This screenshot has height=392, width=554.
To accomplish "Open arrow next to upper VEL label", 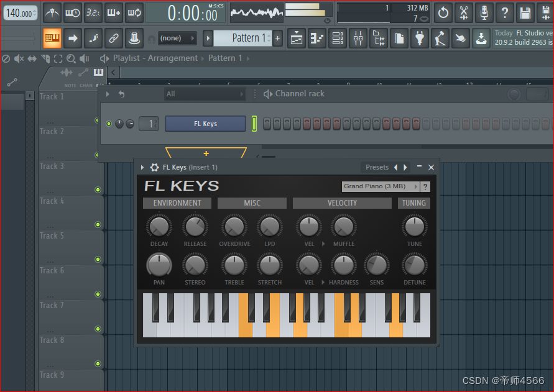I will click(323, 244).
